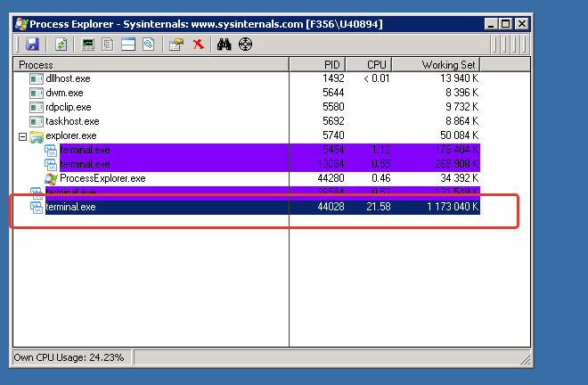Click the window resize grip corner
588x385 pixels.
click(526, 359)
